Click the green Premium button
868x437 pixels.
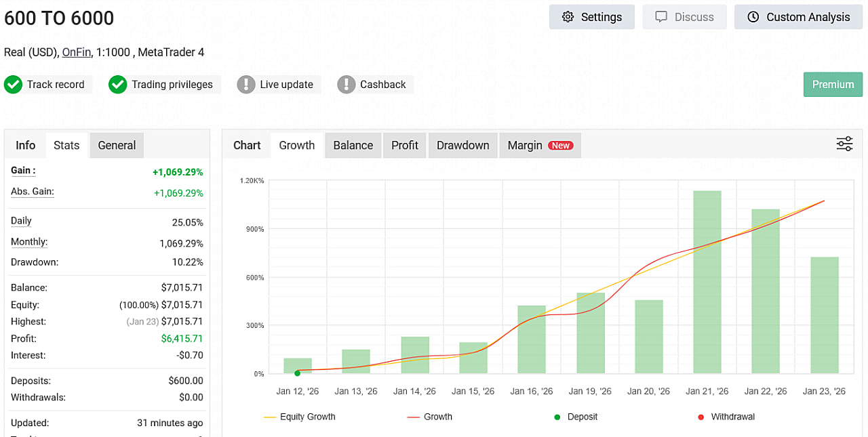point(833,85)
